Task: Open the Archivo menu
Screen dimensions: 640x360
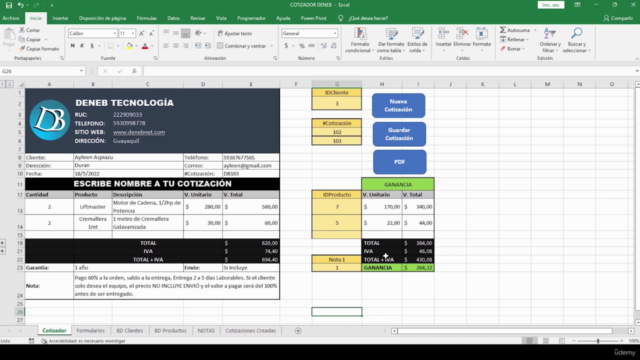Action: [11, 18]
